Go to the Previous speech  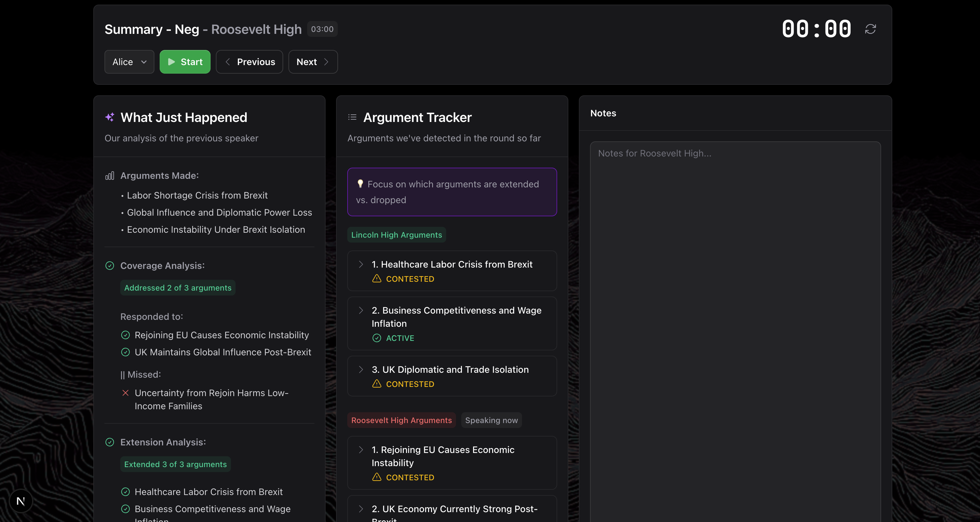[x=250, y=62]
